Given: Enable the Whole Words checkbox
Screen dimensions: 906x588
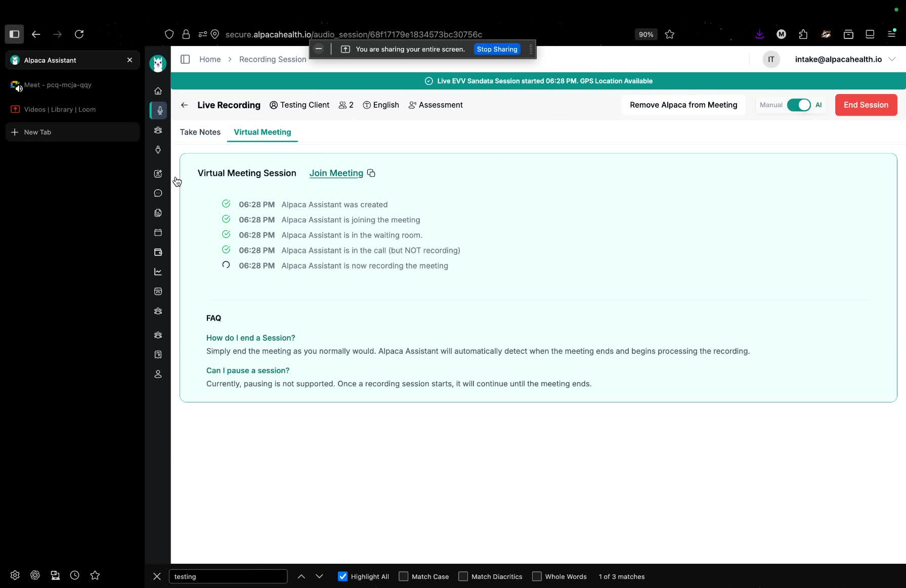Looking at the screenshot, I should point(537,576).
